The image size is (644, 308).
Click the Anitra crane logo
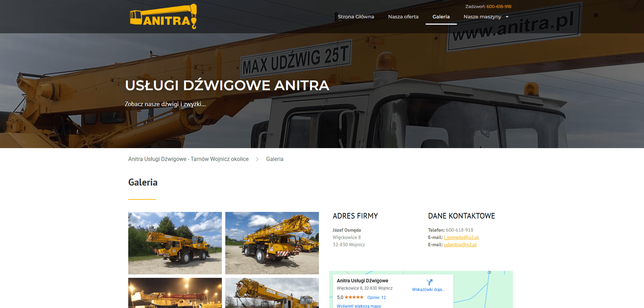tap(163, 17)
